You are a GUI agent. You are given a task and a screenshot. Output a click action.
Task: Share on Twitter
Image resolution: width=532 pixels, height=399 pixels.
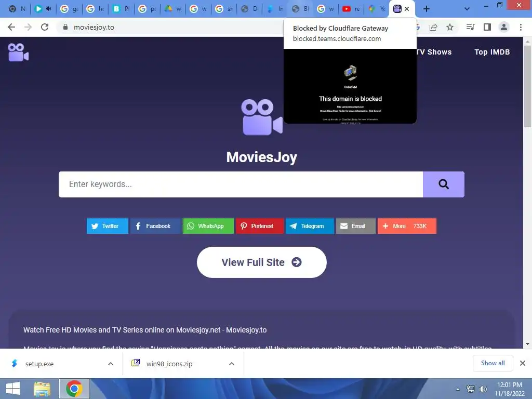107,226
